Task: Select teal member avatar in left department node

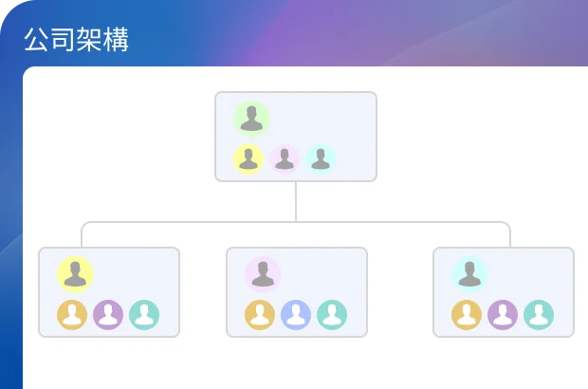Action: coord(144,315)
